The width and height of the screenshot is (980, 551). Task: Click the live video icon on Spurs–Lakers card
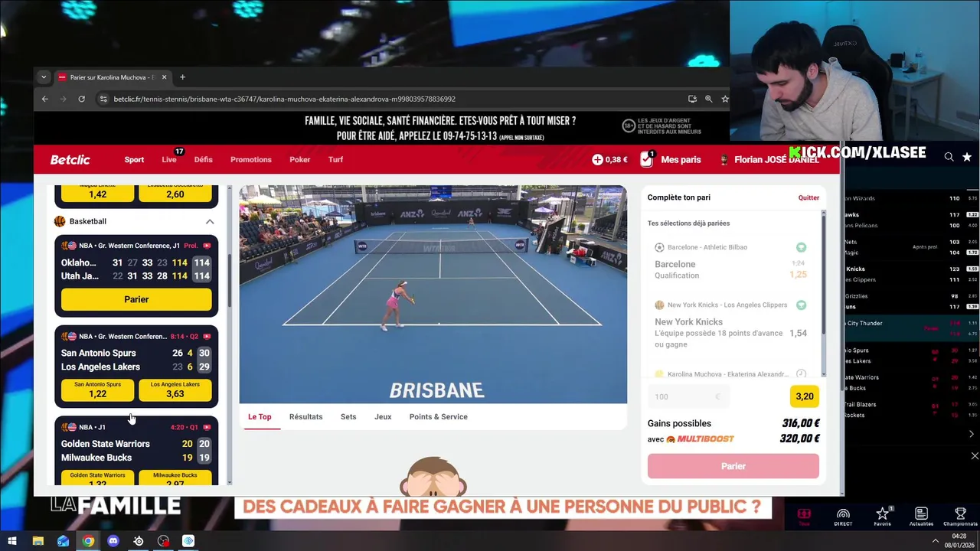point(207,336)
